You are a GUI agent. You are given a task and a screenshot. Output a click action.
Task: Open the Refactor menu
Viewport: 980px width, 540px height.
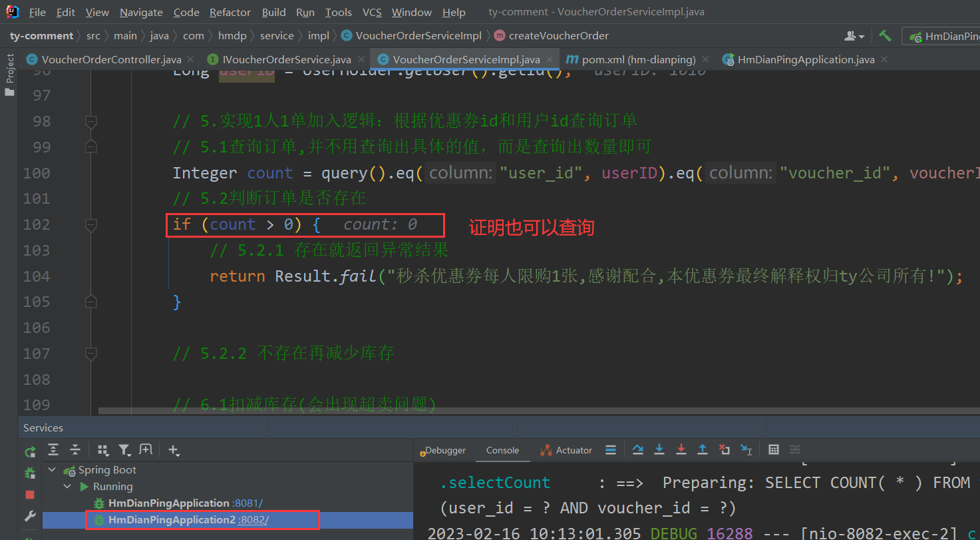pyautogui.click(x=230, y=13)
